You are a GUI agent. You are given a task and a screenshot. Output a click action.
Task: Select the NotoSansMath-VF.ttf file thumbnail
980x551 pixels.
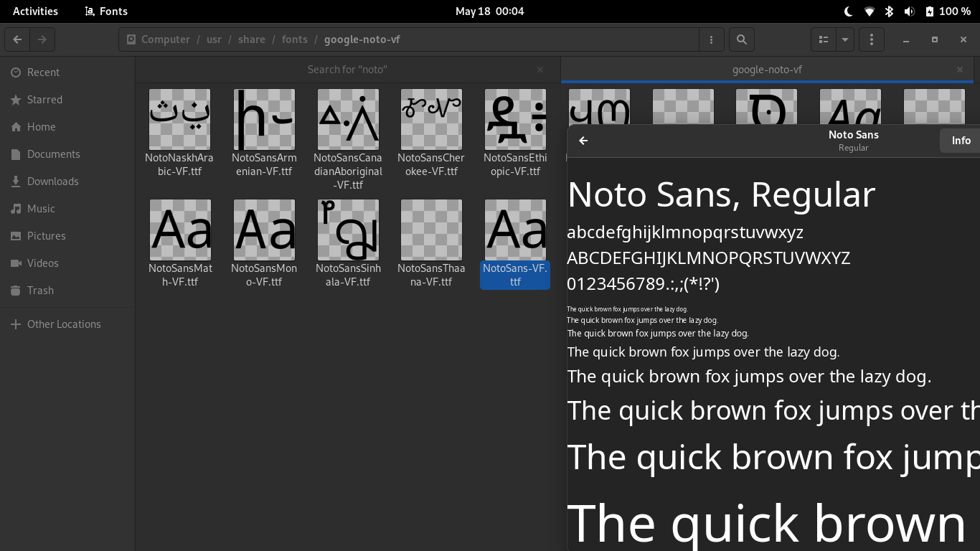tap(180, 230)
